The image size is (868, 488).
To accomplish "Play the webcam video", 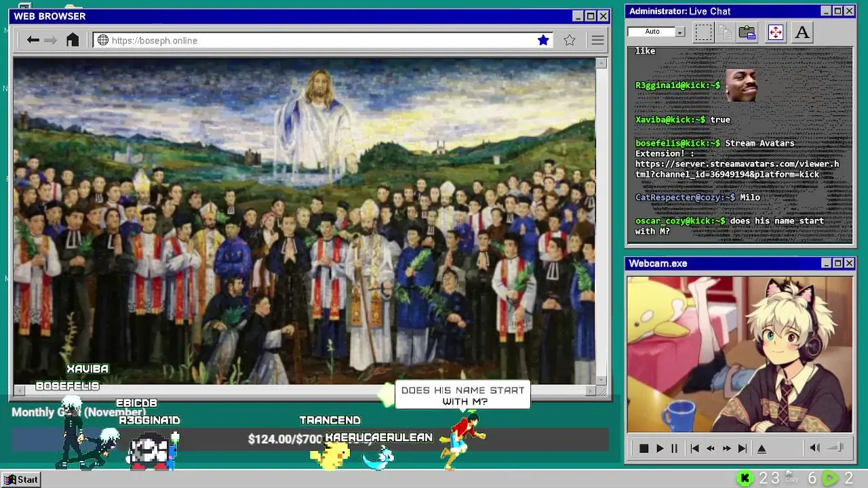I will tap(660, 448).
